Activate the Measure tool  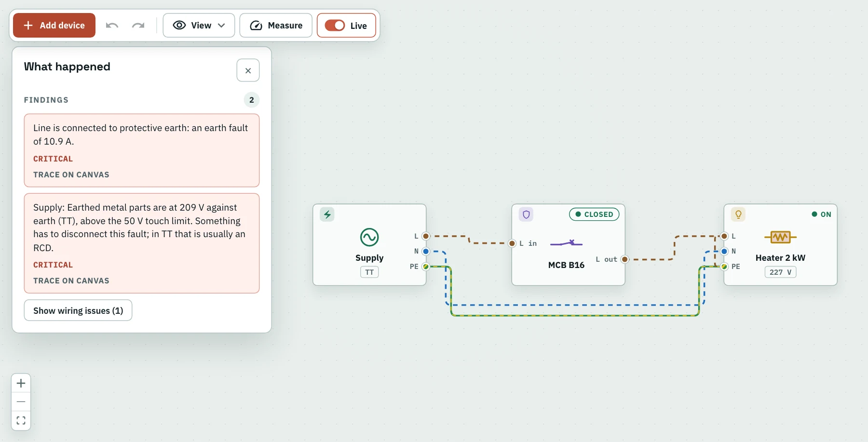[276, 26]
